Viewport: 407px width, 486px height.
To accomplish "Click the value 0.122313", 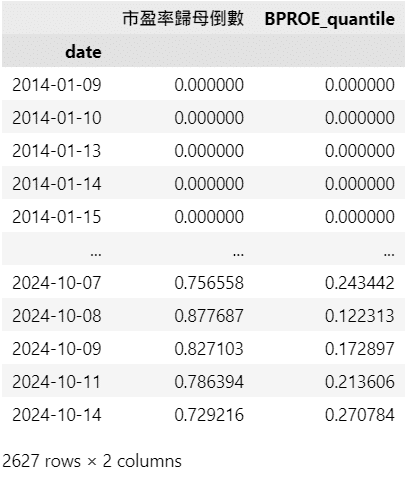I will [x=360, y=316].
